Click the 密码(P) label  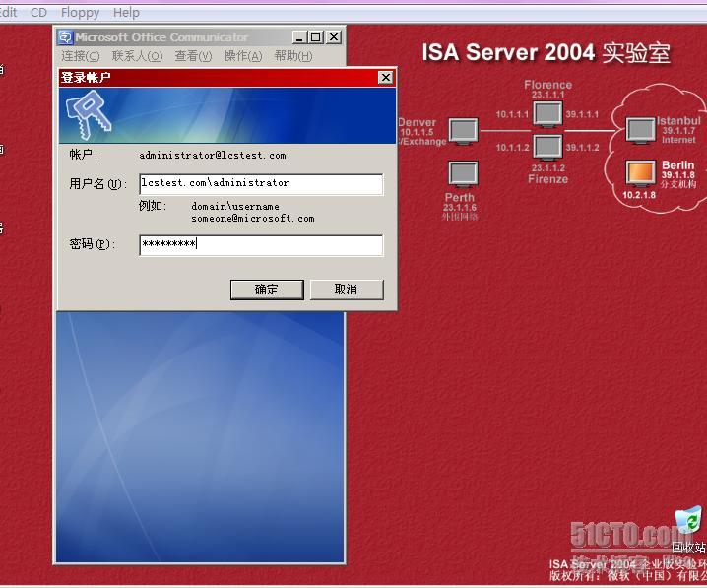tap(93, 244)
